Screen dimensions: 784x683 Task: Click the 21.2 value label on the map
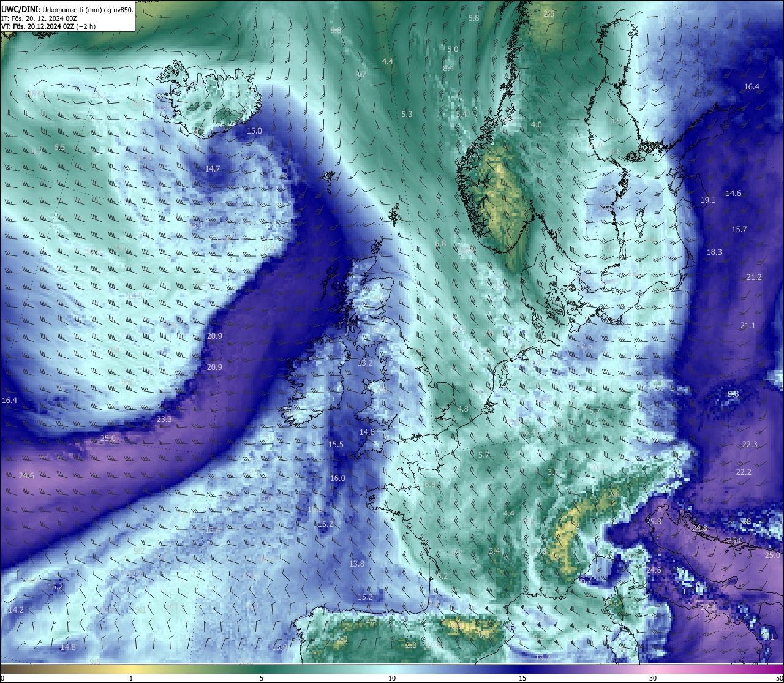tap(754, 277)
